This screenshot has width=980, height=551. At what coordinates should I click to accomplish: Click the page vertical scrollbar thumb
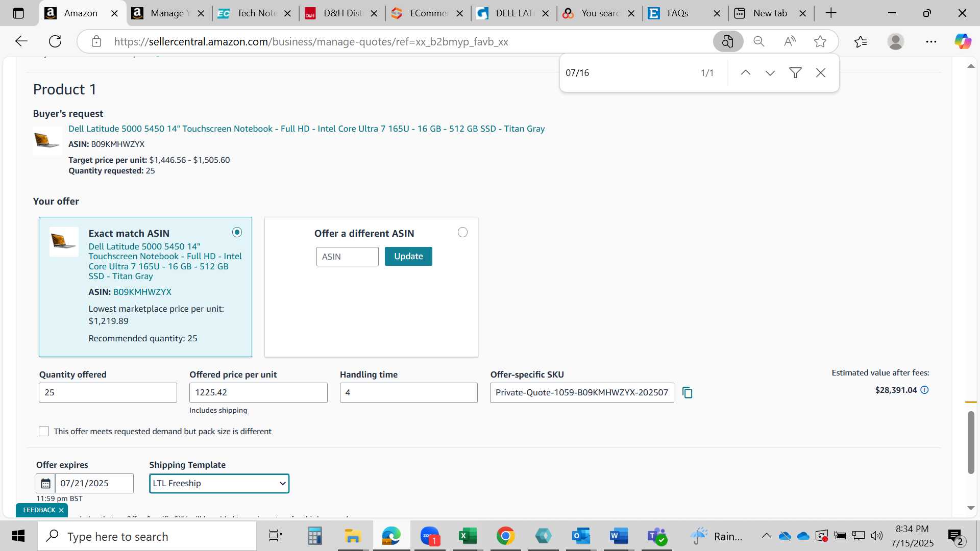[971, 442]
